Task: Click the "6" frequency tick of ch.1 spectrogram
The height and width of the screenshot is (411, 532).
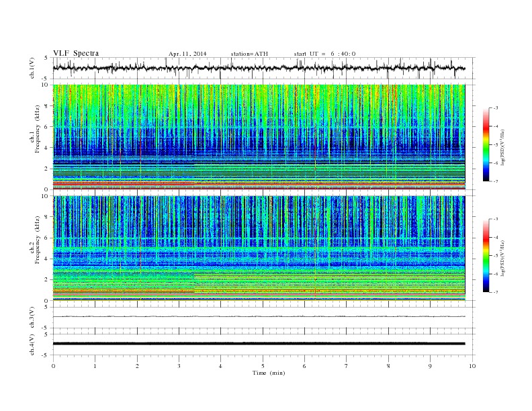Action: click(47, 127)
